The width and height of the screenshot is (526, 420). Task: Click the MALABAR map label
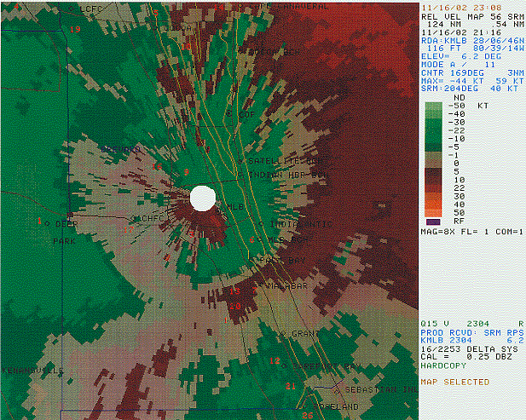coord(286,286)
